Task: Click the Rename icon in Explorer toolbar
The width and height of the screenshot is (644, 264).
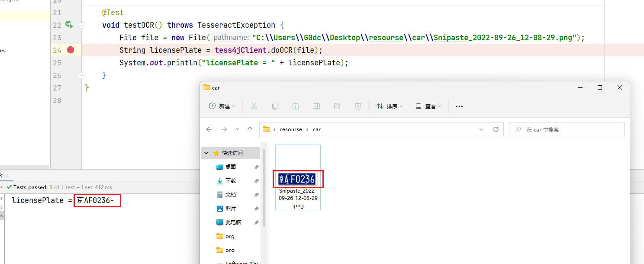Action: 316,106
